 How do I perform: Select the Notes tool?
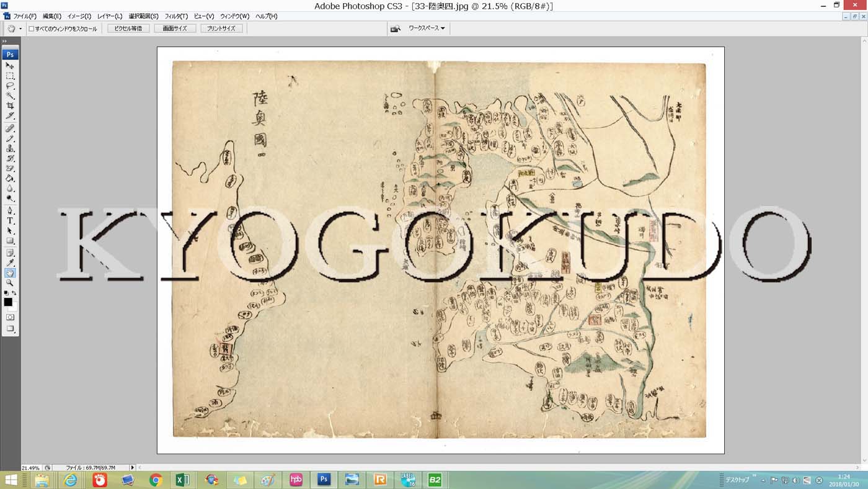click(x=10, y=253)
